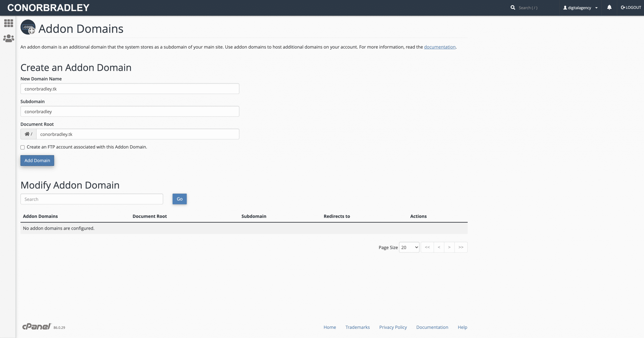
Task: Open the Privacy Policy footer link
Action: (393, 327)
